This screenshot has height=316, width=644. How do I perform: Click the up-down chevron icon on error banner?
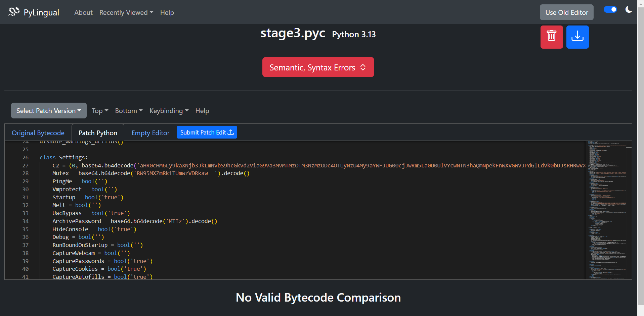363,67
